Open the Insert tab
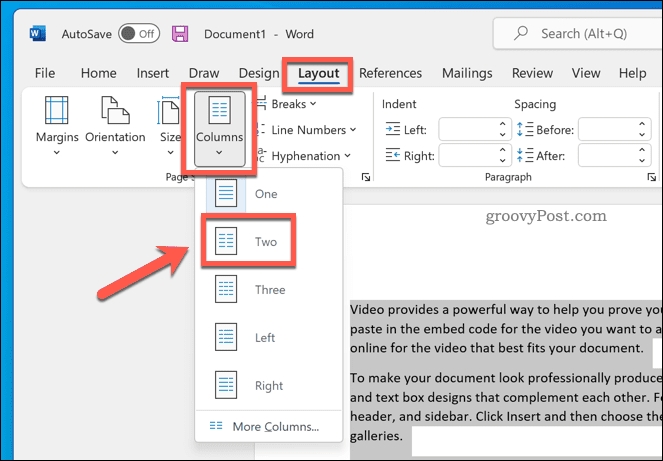The width and height of the screenshot is (663, 461). [x=152, y=73]
